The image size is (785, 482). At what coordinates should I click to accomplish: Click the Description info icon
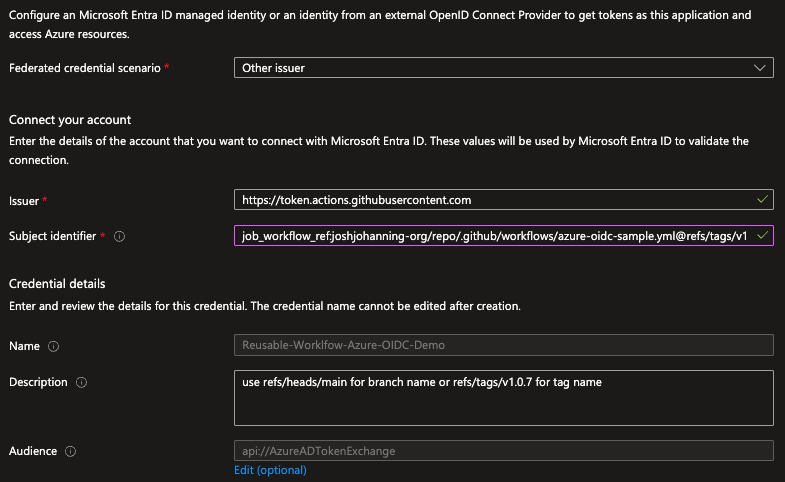coord(82,382)
